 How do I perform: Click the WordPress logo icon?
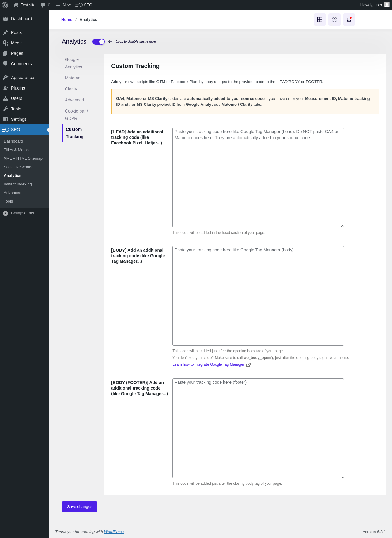(5, 5)
